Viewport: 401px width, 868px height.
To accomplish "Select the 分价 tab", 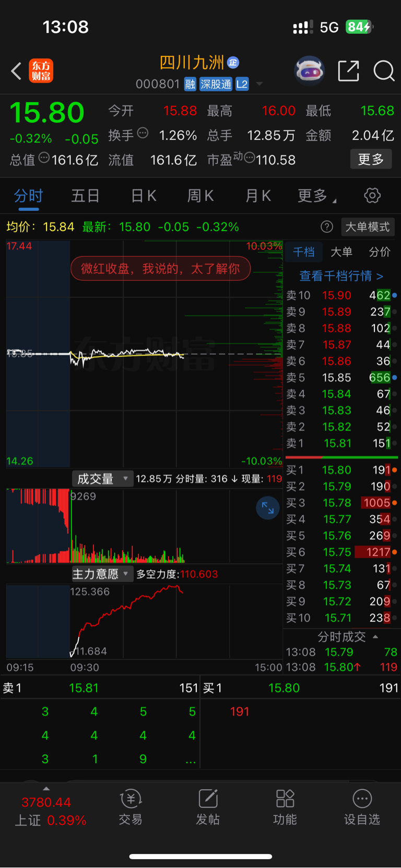I will (x=380, y=252).
